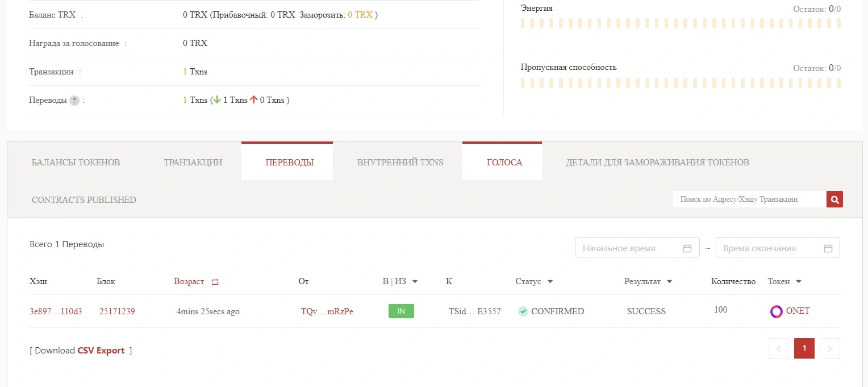Expand the Результат filter dropdown
This screenshot has height=387, width=868.
coord(669,282)
